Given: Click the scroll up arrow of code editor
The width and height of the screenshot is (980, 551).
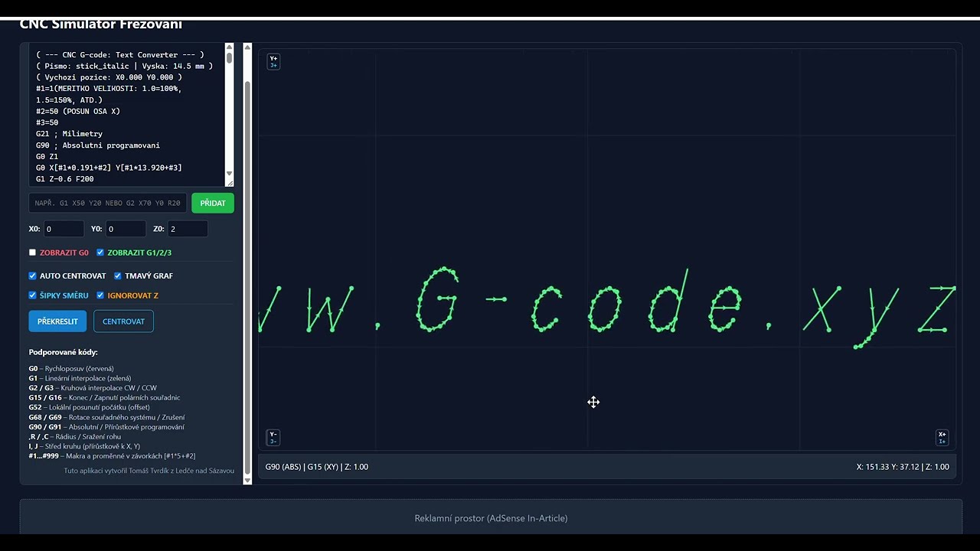Looking at the screenshot, I should 229,48.
